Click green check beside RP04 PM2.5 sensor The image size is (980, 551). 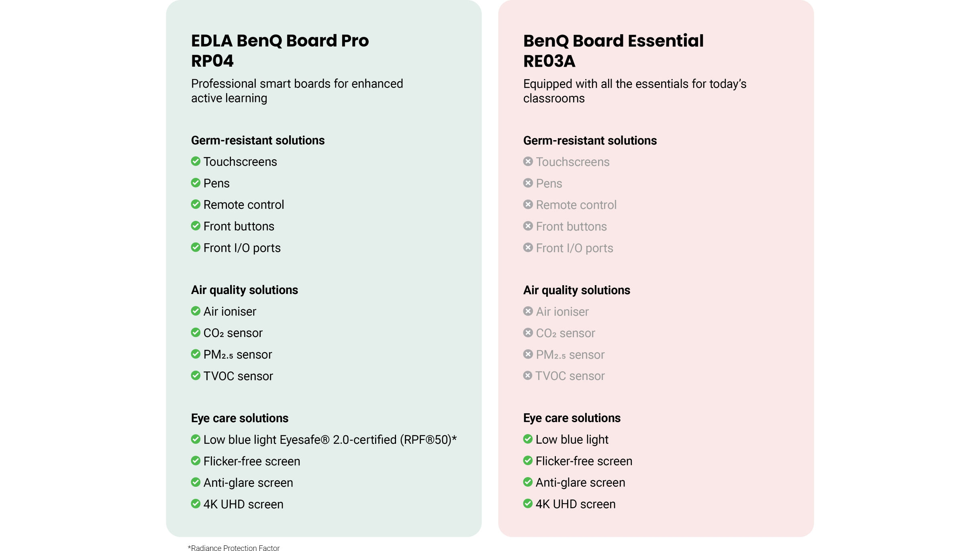(x=196, y=354)
